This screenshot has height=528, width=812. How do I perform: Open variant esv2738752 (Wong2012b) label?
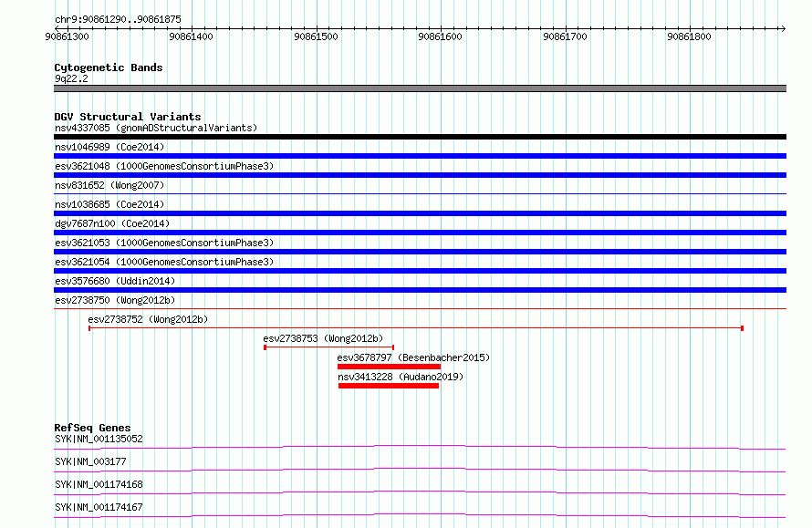[x=148, y=319]
